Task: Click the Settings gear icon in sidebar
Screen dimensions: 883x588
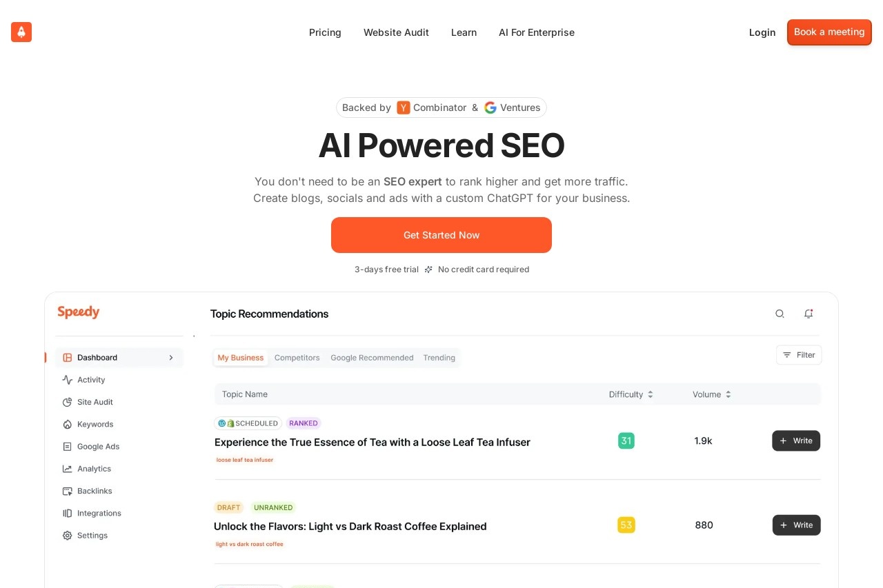Action: 67,536
